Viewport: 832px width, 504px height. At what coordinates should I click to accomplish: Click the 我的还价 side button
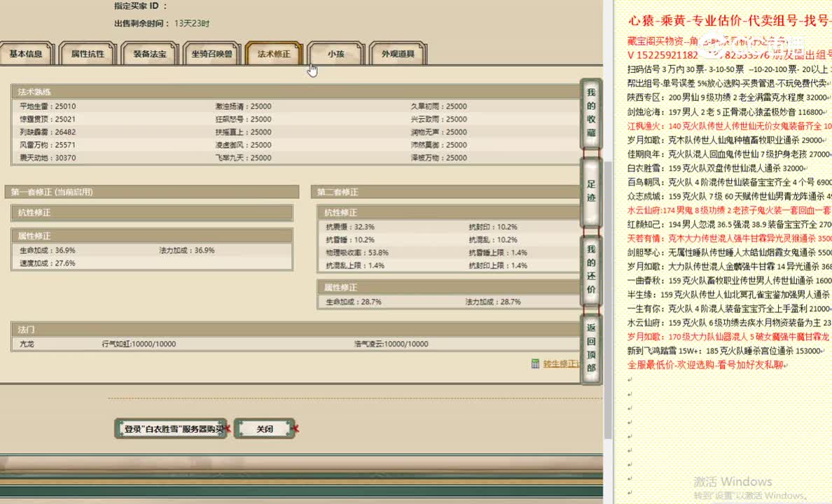[591, 269]
